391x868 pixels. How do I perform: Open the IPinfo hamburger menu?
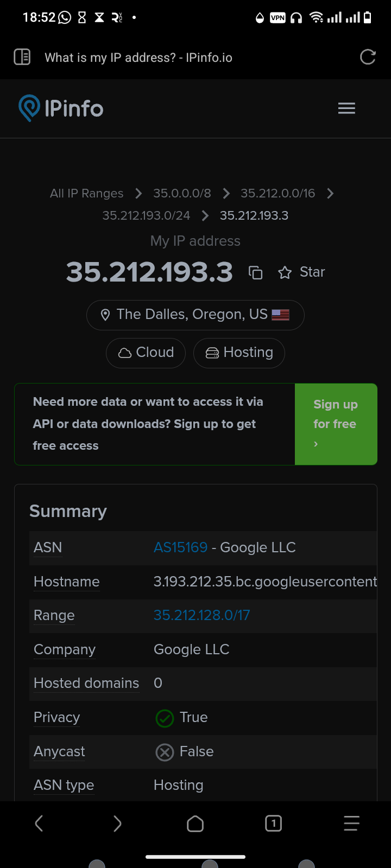[x=346, y=108]
